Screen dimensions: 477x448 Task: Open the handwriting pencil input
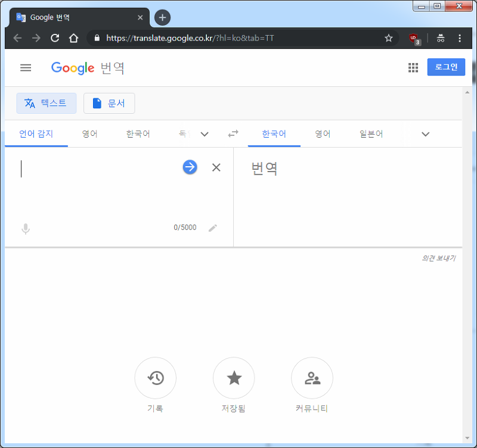(213, 228)
